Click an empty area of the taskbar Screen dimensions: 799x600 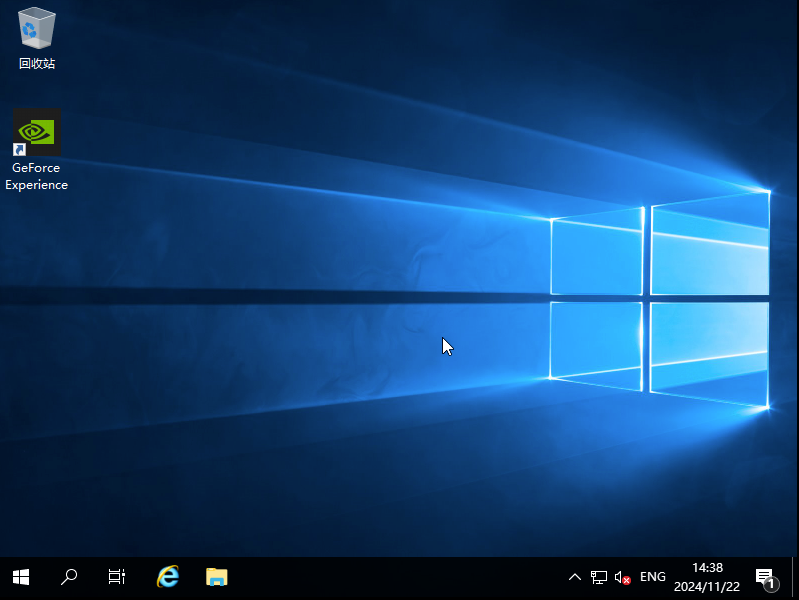click(400, 577)
